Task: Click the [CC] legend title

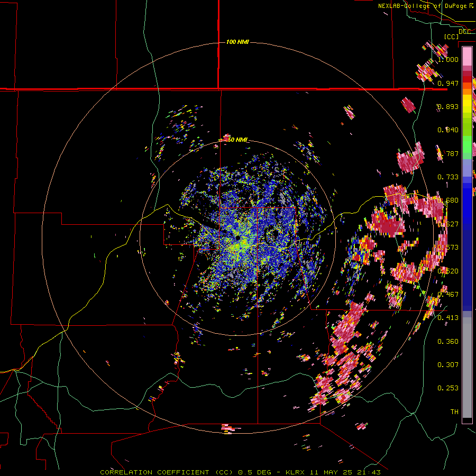Action: click(451, 36)
